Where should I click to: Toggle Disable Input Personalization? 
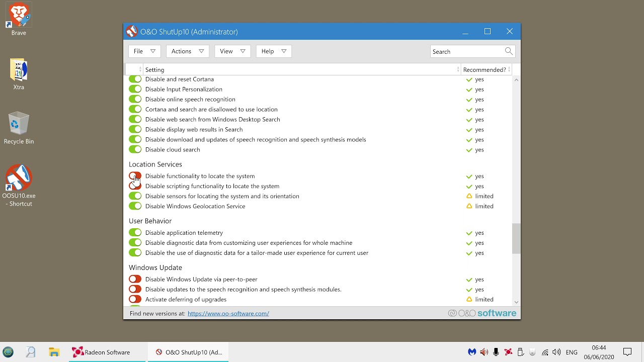(x=135, y=89)
